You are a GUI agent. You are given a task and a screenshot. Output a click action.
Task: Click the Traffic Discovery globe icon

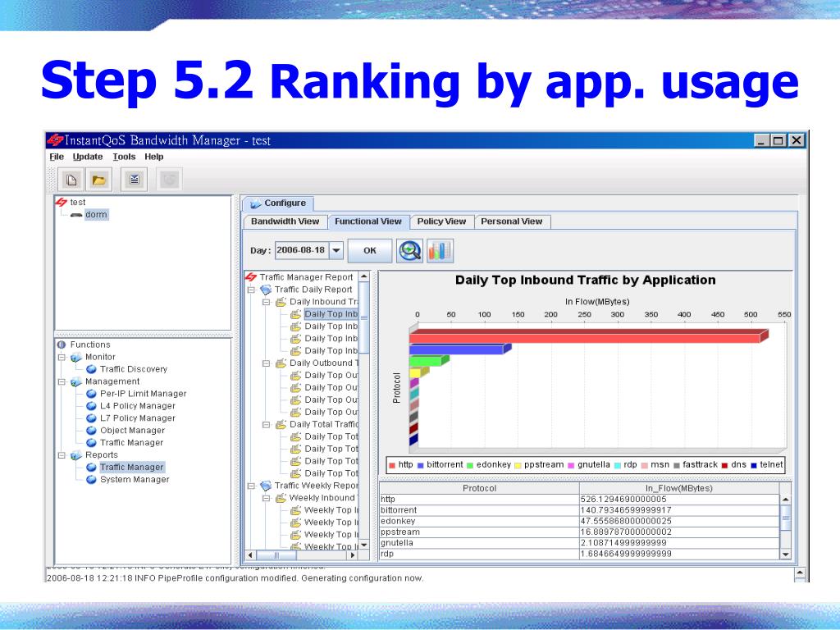(x=92, y=369)
